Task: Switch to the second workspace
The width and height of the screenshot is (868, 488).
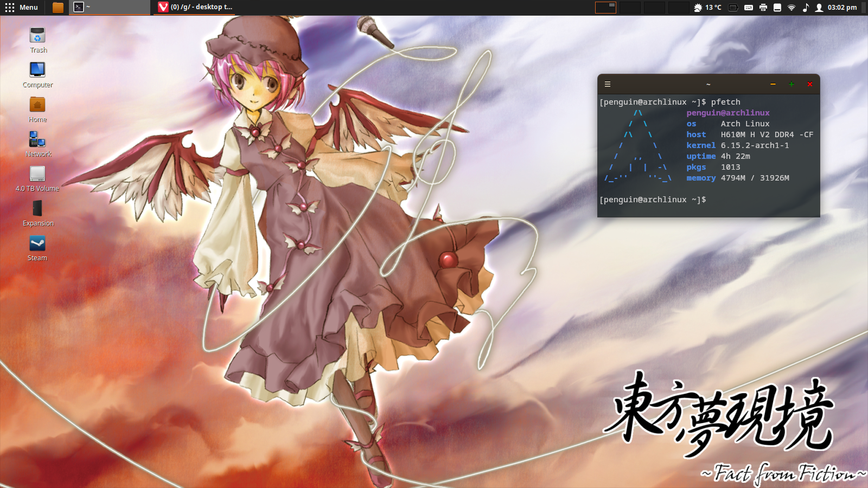Action: coord(630,7)
